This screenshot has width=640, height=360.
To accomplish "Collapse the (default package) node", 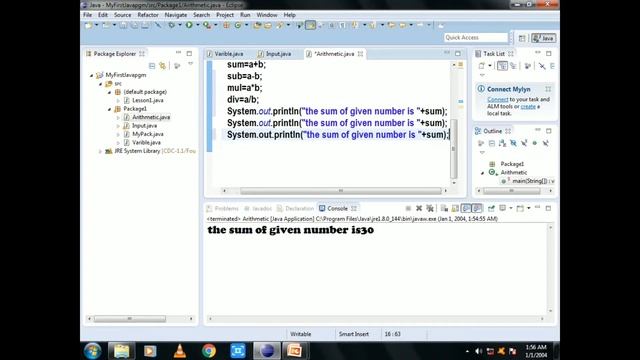I will click(109, 92).
